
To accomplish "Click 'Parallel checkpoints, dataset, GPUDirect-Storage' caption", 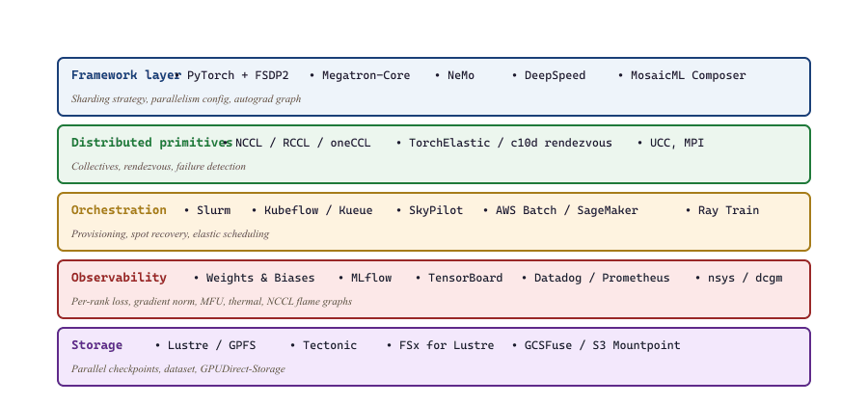I will [x=178, y=369].
